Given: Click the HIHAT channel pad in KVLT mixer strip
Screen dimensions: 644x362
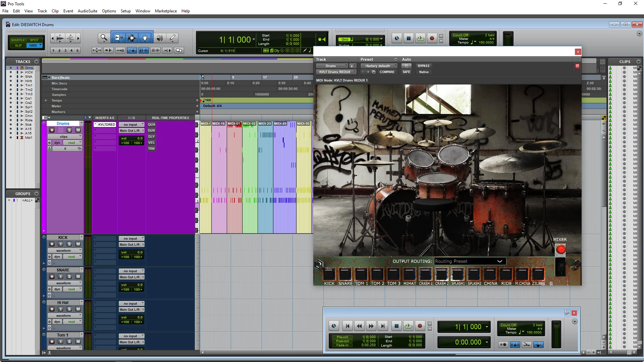Looking at the screenshot, I should [410, 275].
